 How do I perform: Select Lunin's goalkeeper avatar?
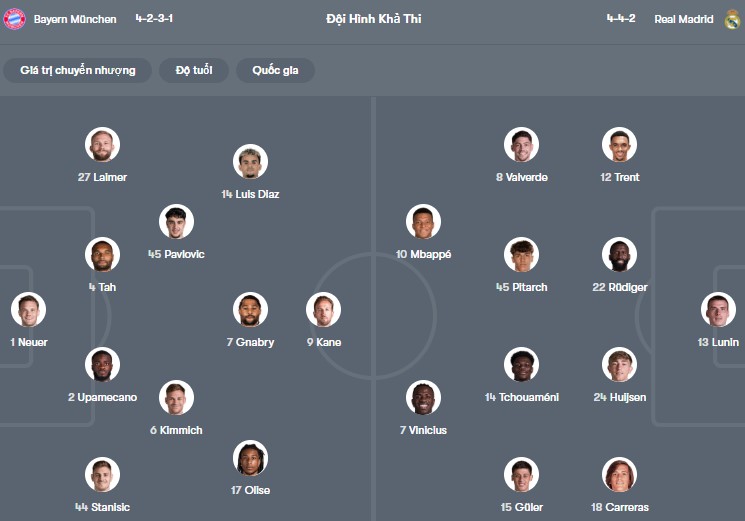click(x=718, y=310)
